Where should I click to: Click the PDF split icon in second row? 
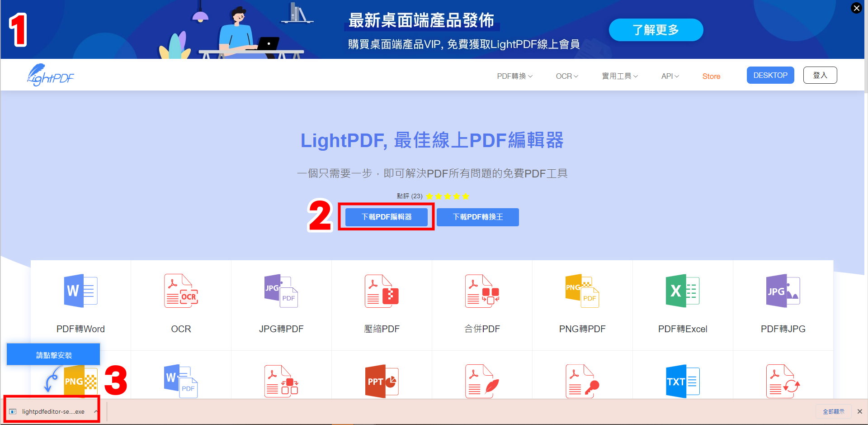[281, 382]
